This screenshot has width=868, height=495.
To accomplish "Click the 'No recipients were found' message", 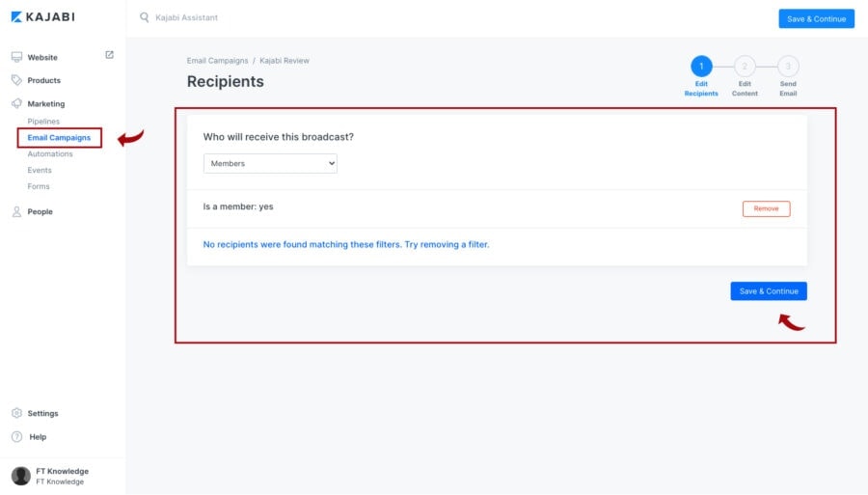I will [x=346, y=244].
